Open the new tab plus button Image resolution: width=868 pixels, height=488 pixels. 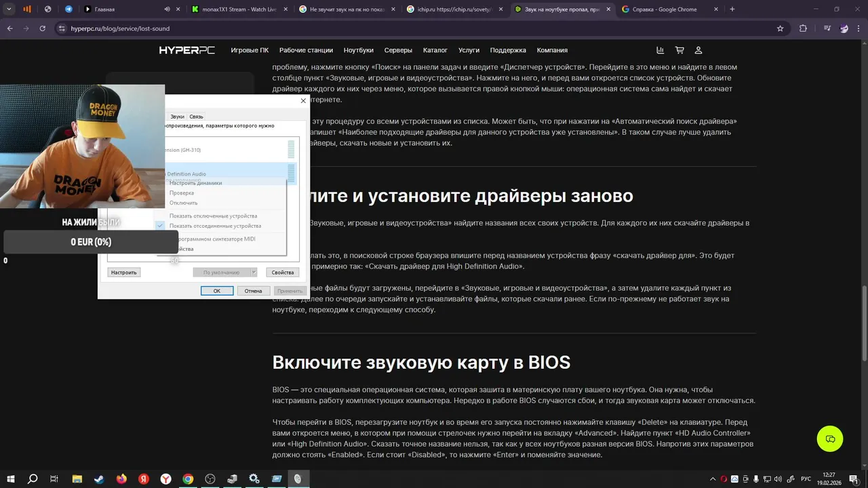pyautogui.click(x=732, y=9)
